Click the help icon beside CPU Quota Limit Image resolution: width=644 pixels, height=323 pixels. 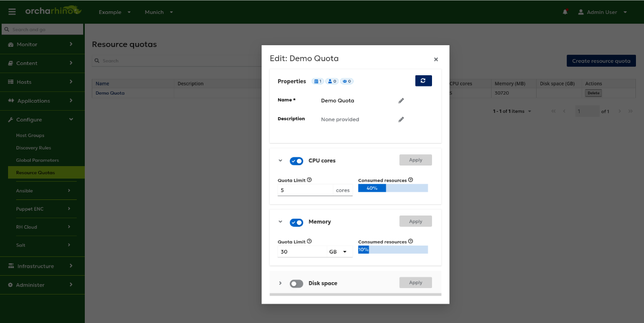point(309,180)
